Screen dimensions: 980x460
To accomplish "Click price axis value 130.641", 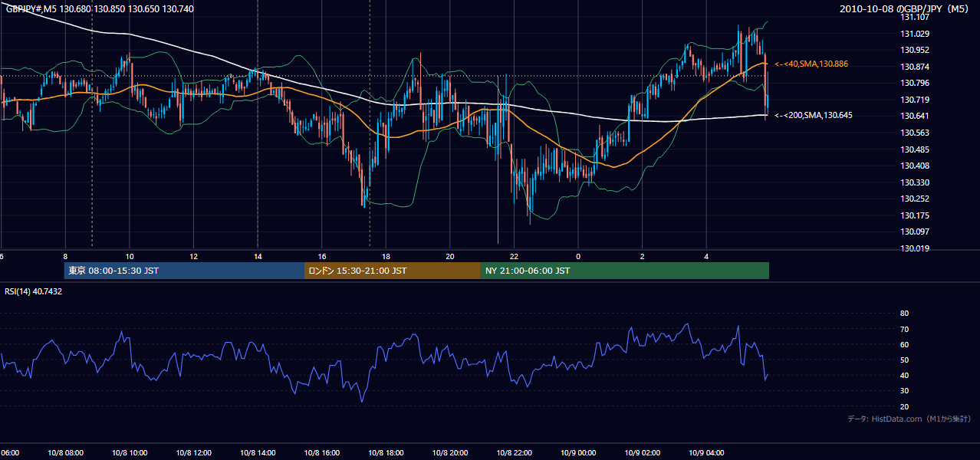I will click(914, 117).
